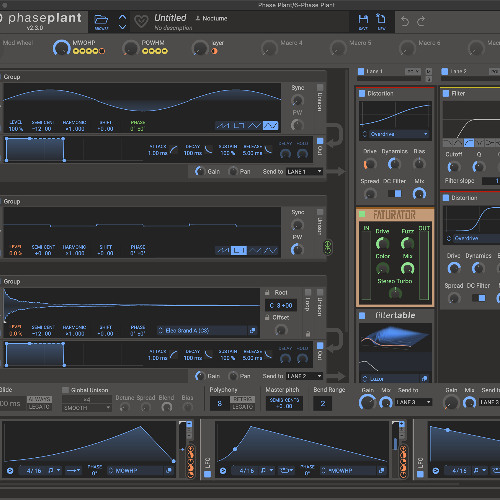Click the first group's Gain knob
Screen dimensions: 500x500
[x=200, y=171]
